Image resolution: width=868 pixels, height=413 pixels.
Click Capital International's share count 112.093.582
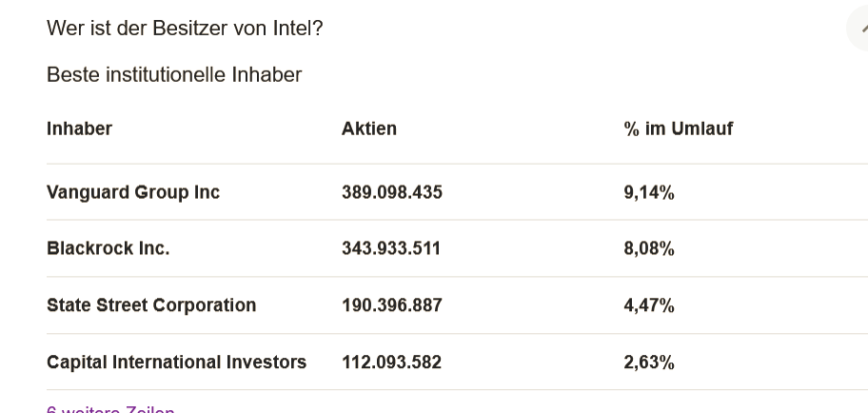(391, 363)
